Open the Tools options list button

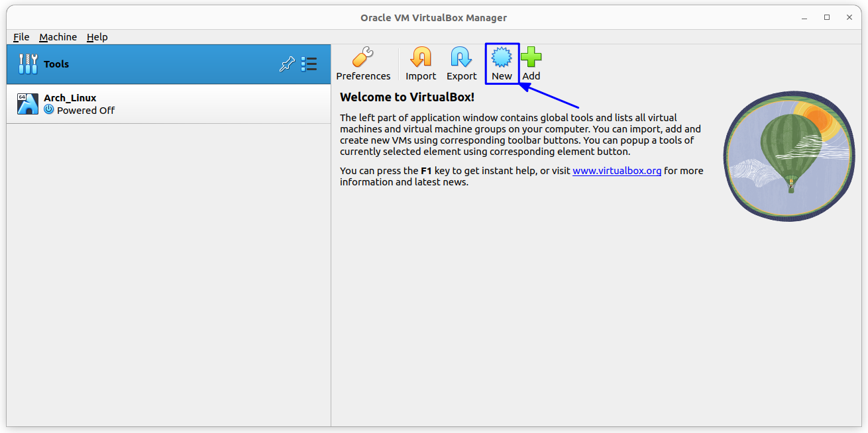pyautogui.click(x=309, y=64)
